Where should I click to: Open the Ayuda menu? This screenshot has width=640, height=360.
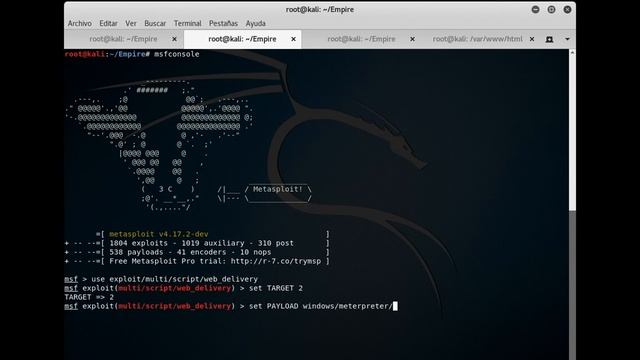(x=256, y=23)
